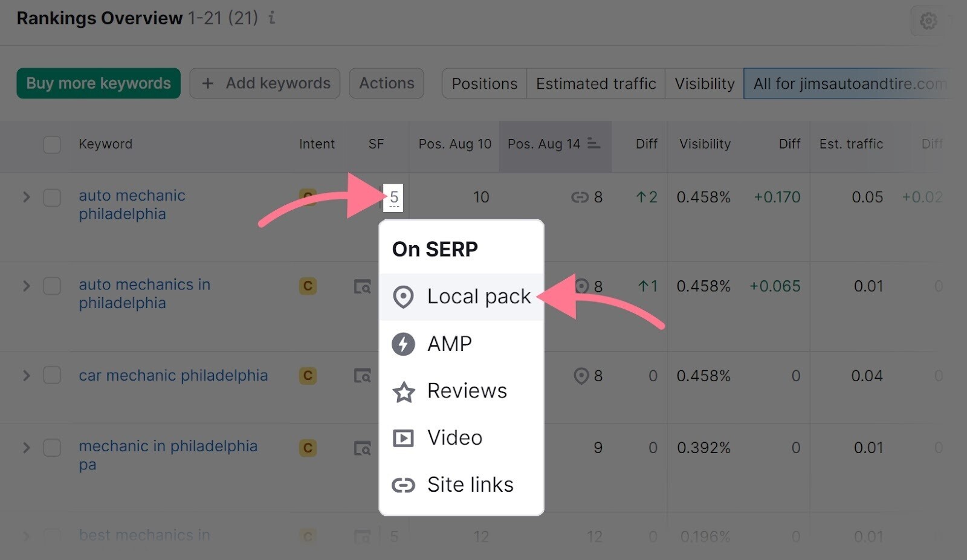Click the link icon next to position 8
The image size is (967, 560).
[x=580, y=197]
